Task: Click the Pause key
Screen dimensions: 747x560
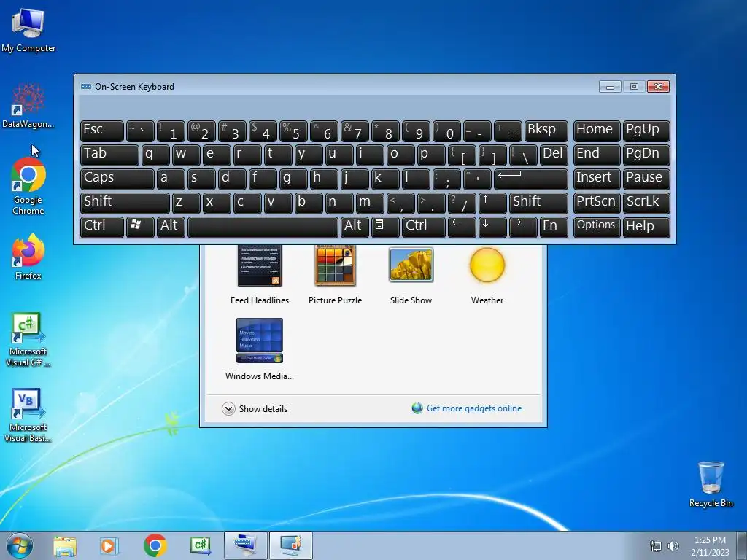Action: click(x=646, y=179)
